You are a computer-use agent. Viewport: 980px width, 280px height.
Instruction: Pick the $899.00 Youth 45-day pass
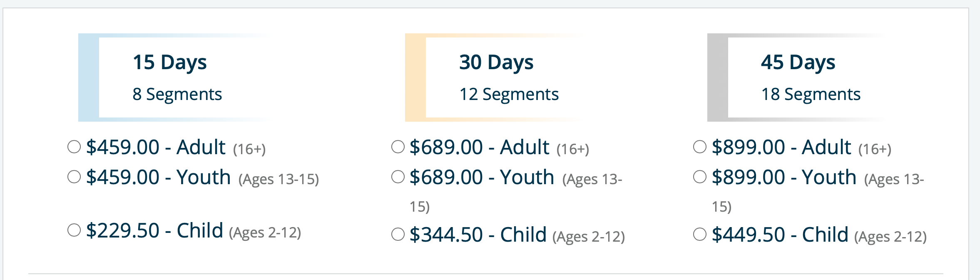click(700, 177)
